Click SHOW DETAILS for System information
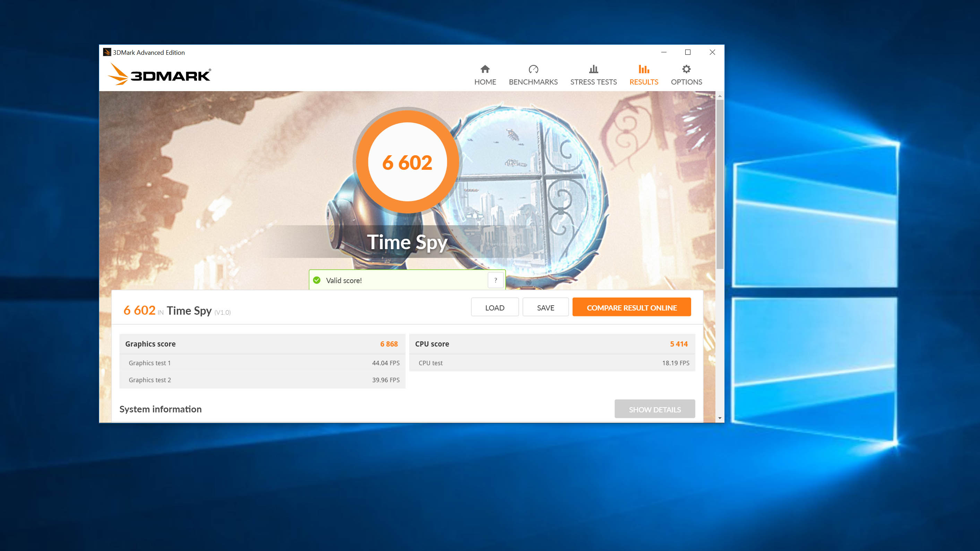The height and width of the screenshot is (551, 980). pos(655,409)
